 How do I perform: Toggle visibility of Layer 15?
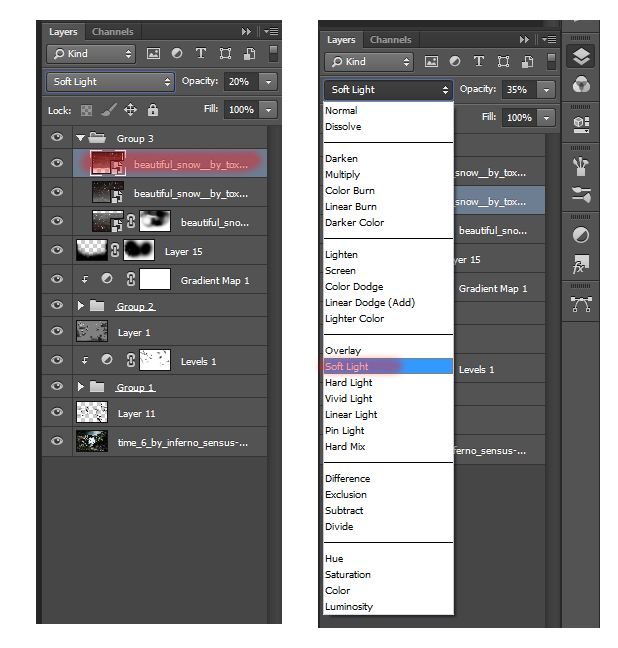point(57,250)
